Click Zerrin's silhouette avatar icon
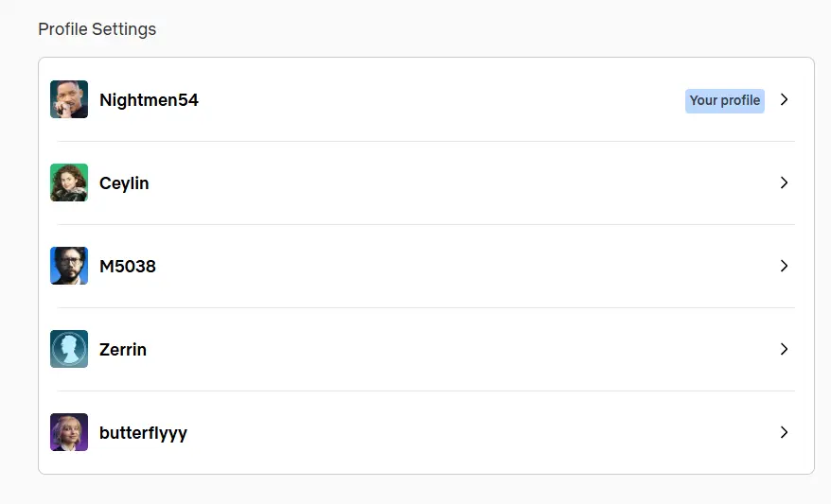The image size is (831, 504). point(69,349)
